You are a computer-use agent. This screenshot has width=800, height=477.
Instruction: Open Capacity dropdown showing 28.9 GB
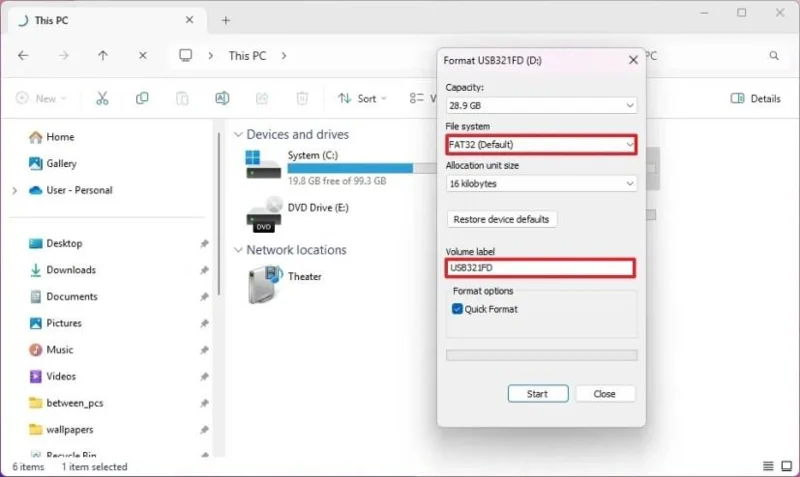(x=541, y=106)
